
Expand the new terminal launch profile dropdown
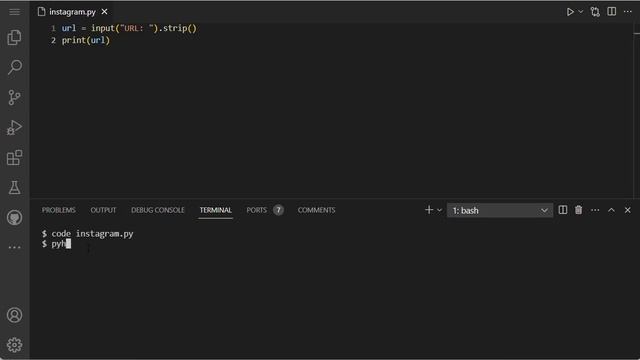440,210
